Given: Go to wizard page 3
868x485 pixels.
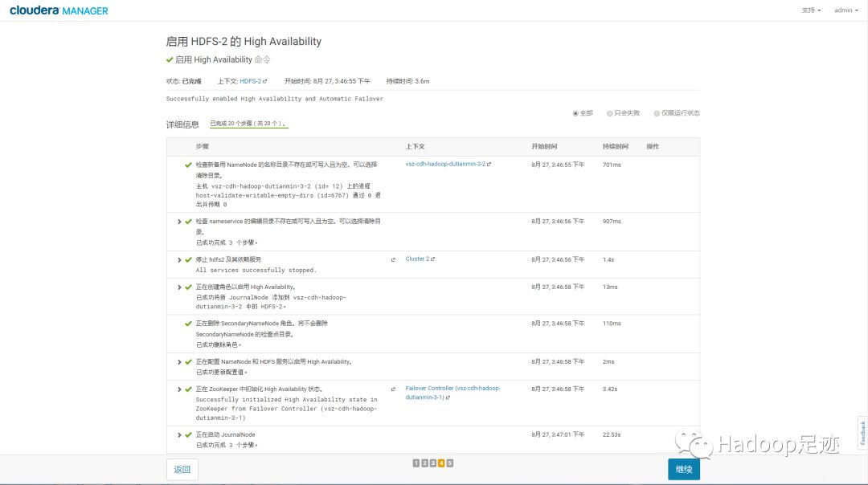Looking at the screenshot, I should click(x=433, y=463).
